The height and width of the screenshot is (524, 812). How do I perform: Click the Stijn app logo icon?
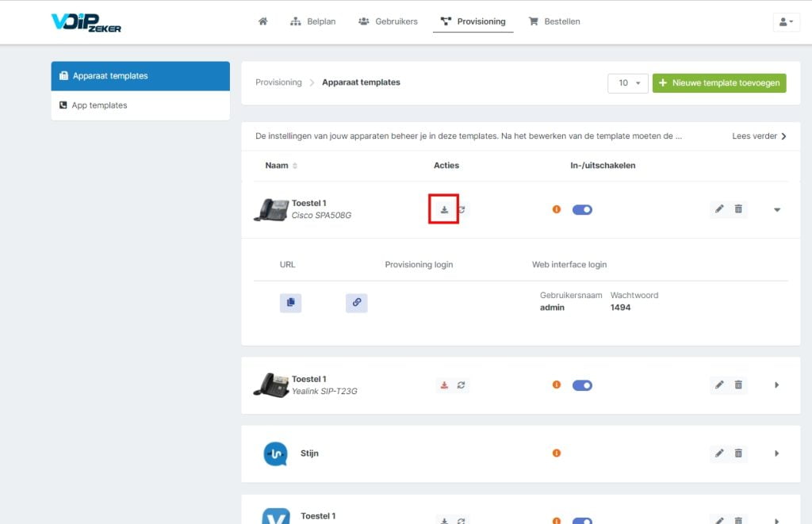coord(275,453)
